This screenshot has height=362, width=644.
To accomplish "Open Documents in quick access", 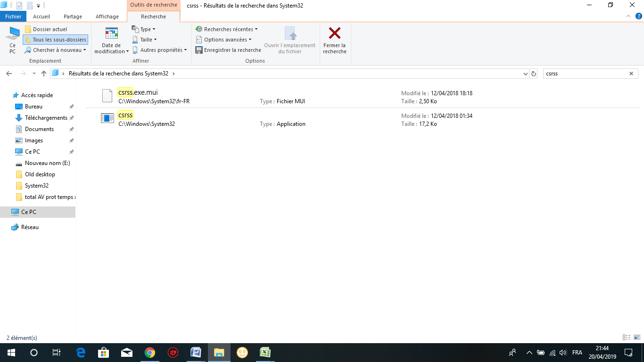I will point(39,129).
